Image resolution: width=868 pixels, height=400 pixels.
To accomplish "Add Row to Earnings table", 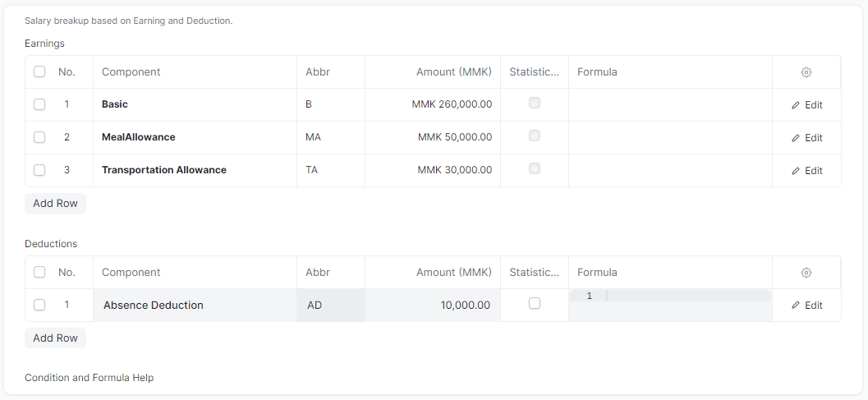I will (55, 204).
